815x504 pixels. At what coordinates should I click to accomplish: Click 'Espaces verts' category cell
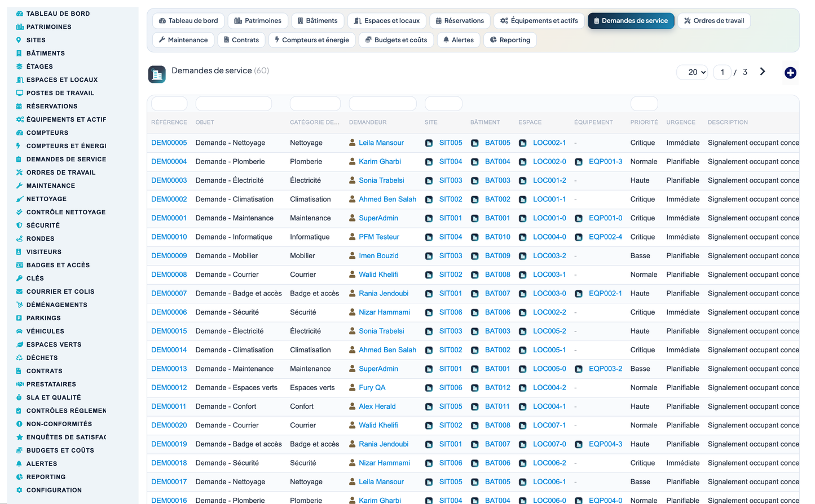click(312, 387)
